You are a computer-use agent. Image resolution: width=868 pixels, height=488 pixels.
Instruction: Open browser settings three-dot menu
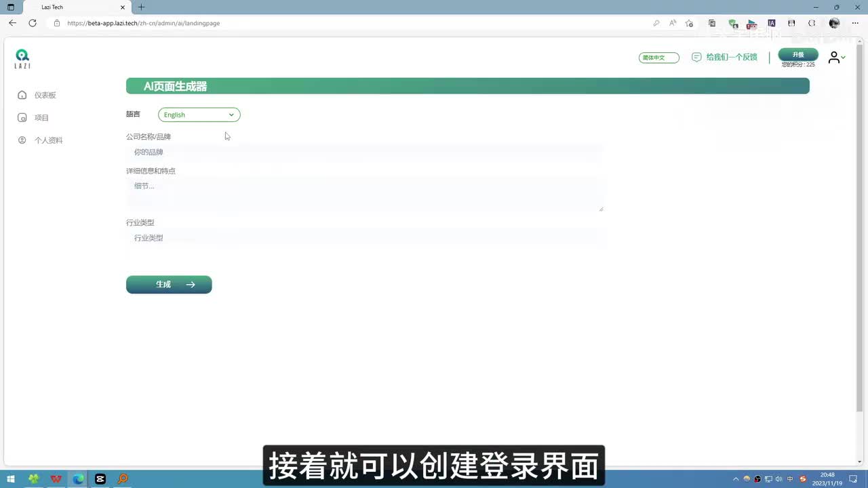[854, 23]
